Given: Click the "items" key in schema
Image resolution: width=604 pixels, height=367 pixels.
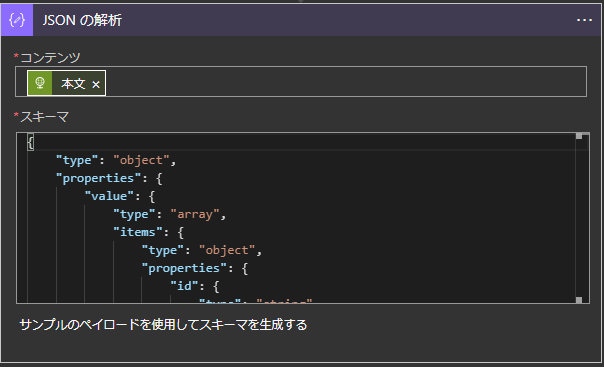Looking at the screenshot, I should [x=138, y=232].
